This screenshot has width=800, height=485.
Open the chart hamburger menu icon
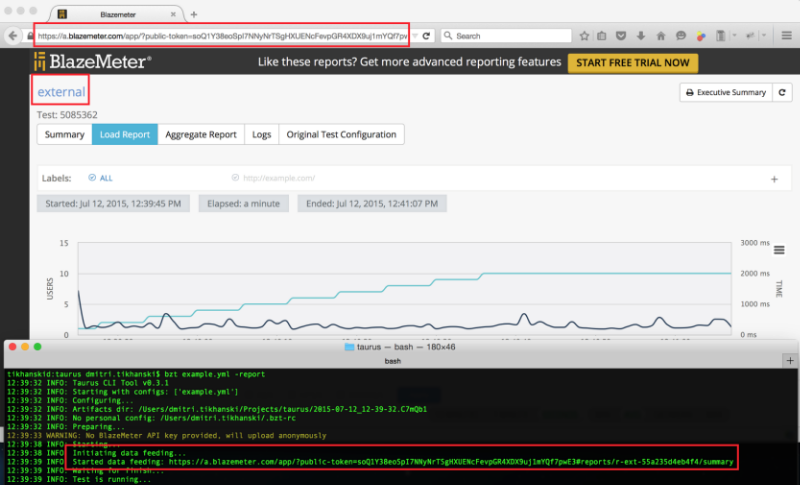[x=779, y=250]
